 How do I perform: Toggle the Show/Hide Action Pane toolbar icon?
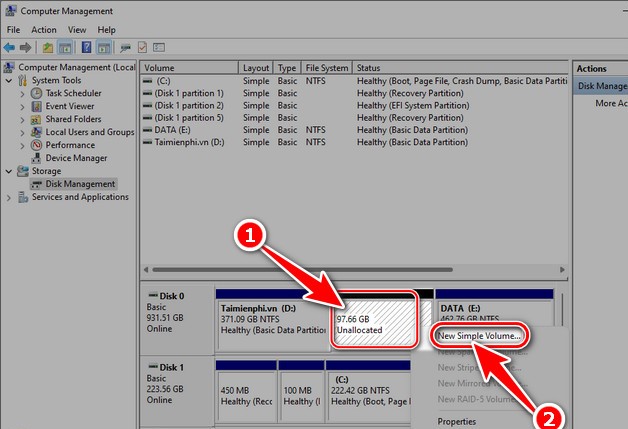pos(104,47)
